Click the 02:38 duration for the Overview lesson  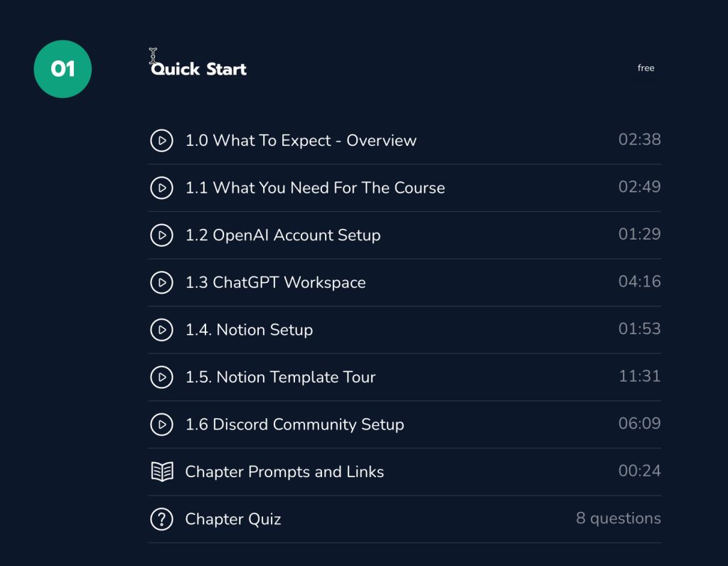[639, 139]
